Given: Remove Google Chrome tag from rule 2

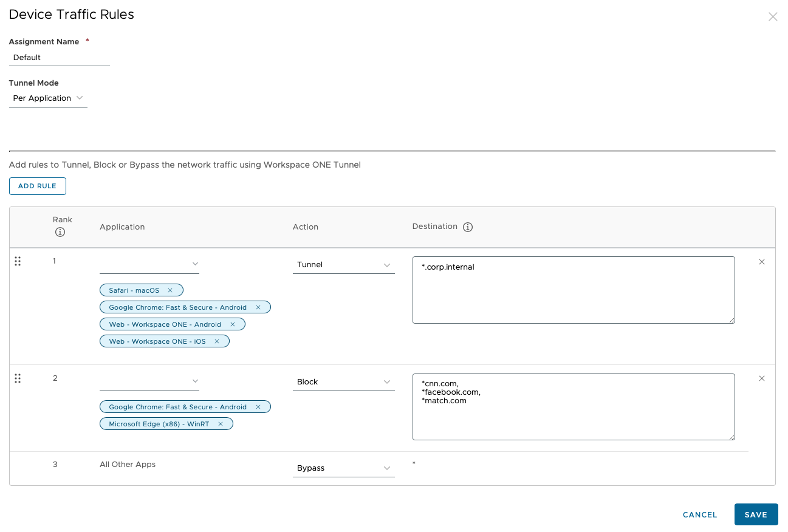Looking at the screenshot, I should pos(258,407).
